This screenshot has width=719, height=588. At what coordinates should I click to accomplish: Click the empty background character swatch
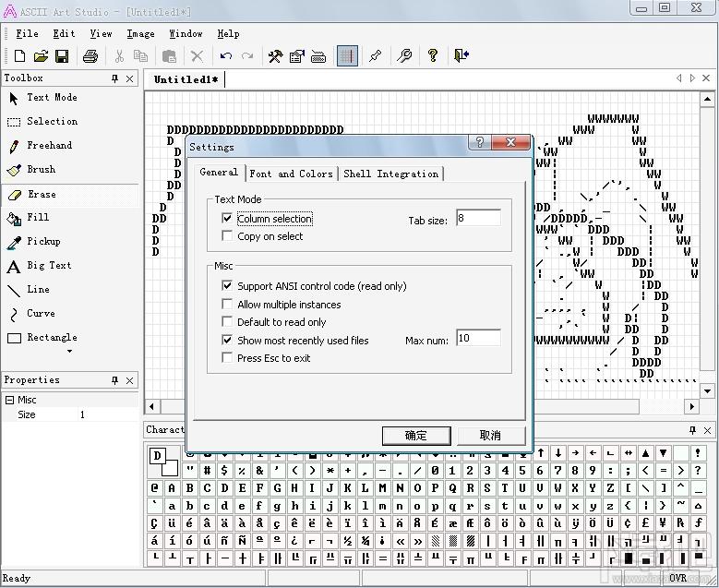pos(172,468)
